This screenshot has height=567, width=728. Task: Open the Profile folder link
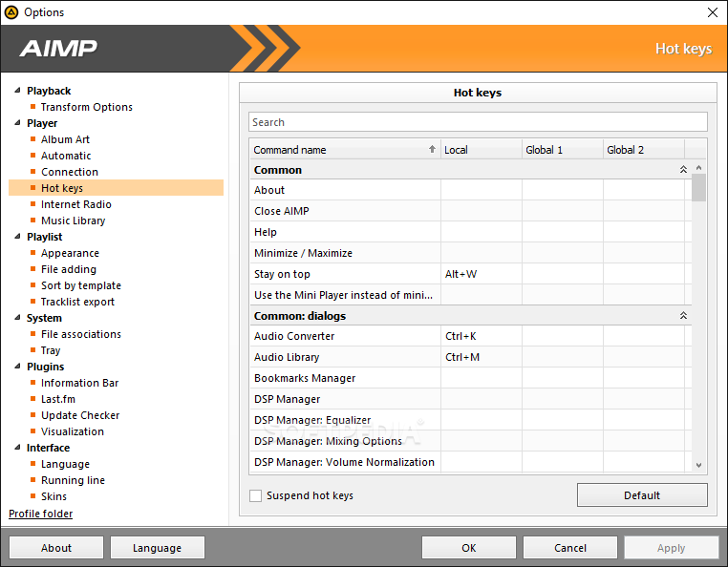click(x=41, y=514)
